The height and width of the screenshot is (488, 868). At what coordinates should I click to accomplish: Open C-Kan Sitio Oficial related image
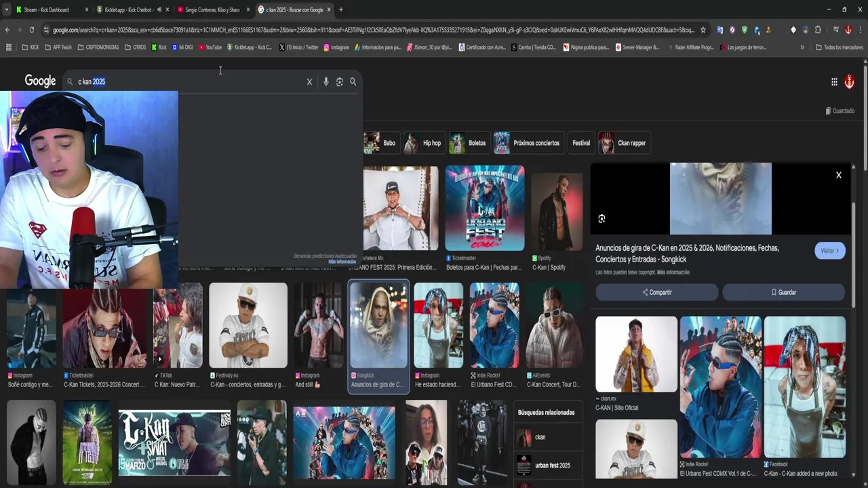pyautogui.click(x=636, y=354)
